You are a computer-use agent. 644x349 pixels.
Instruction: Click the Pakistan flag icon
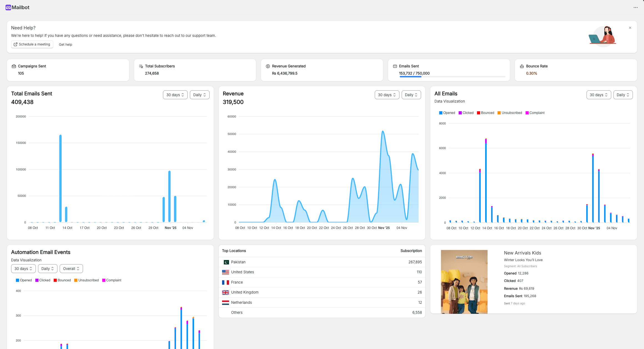[226, 262]
